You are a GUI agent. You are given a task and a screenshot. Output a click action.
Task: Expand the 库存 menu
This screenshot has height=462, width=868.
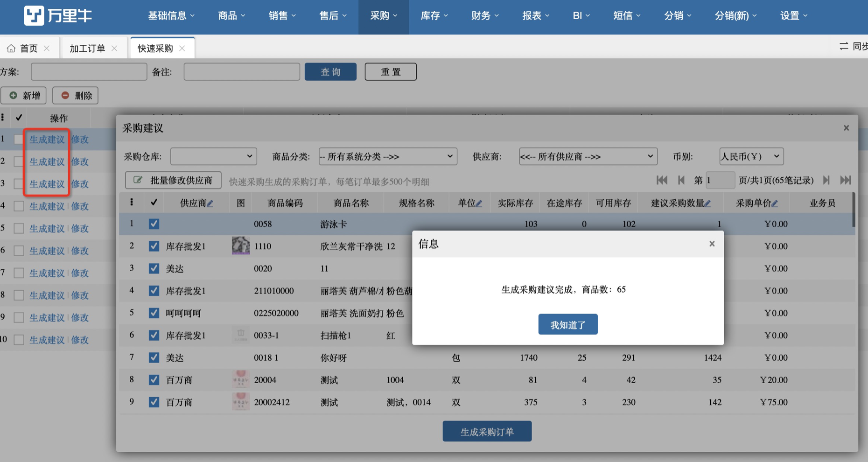pyautogui.click(x=434, y=16)
